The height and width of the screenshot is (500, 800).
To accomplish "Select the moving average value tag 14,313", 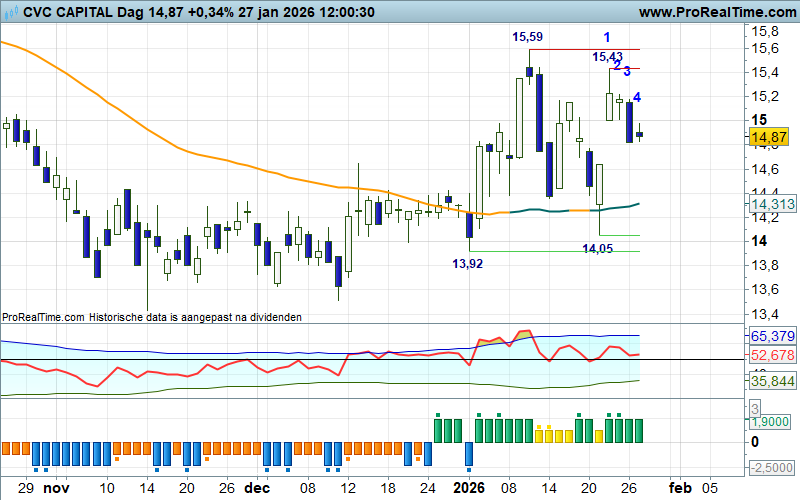I will click(771, 204).
